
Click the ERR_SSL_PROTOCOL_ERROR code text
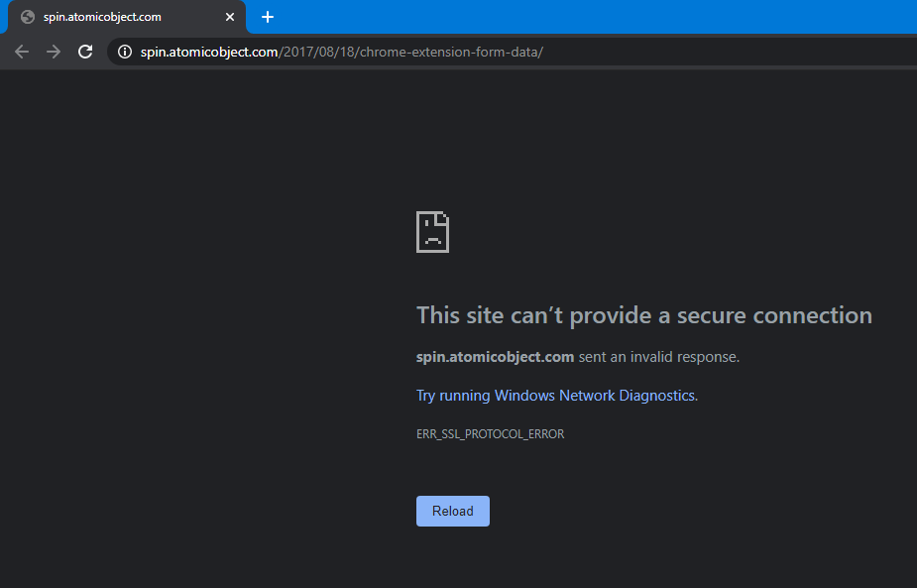[490, 434]
